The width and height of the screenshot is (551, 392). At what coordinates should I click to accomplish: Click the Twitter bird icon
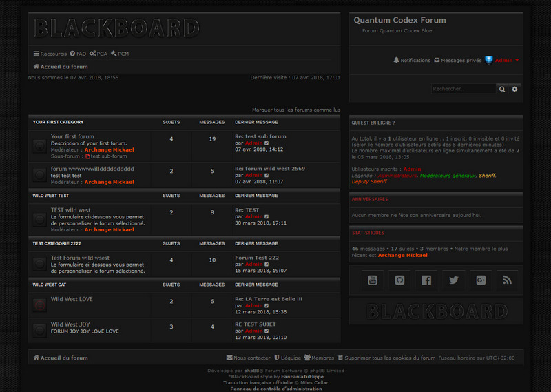coord(453,280)
